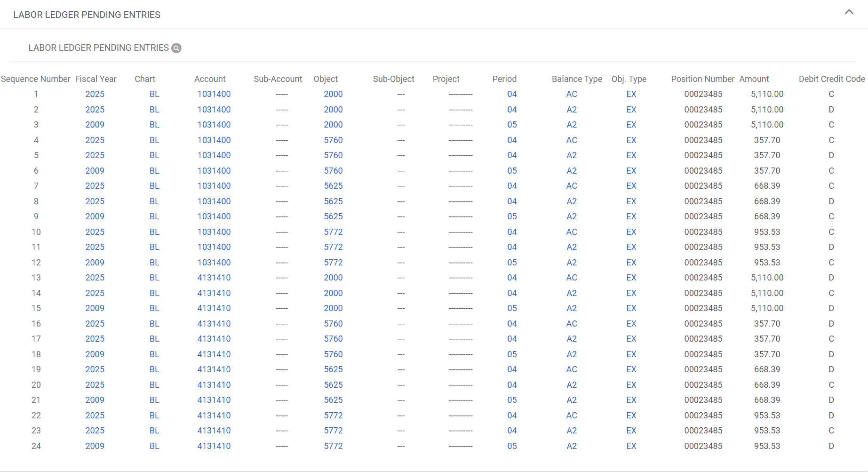This screenshot has height=472, width=868.
Task: Open fiscal year 2009 in sequence row 12
Action: 95,263
